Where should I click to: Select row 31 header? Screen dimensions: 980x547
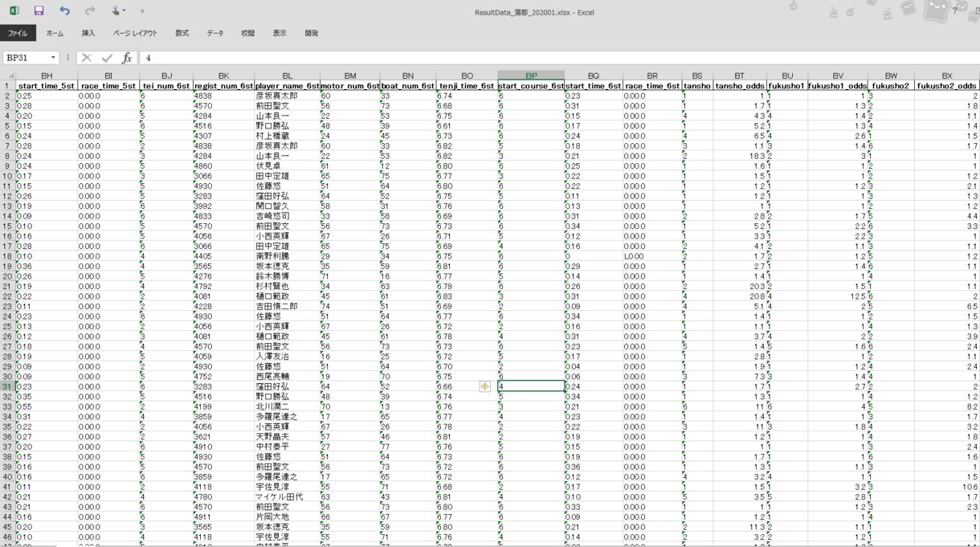coord(8,386)
